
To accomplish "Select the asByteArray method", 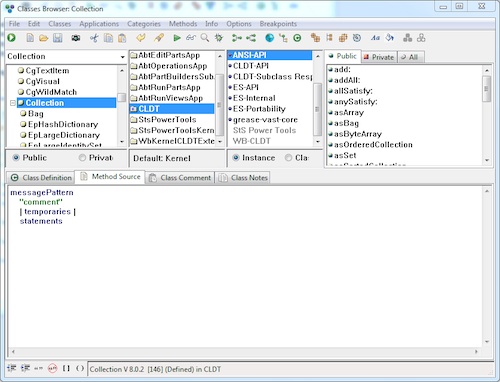I will (x=358, y=134).
